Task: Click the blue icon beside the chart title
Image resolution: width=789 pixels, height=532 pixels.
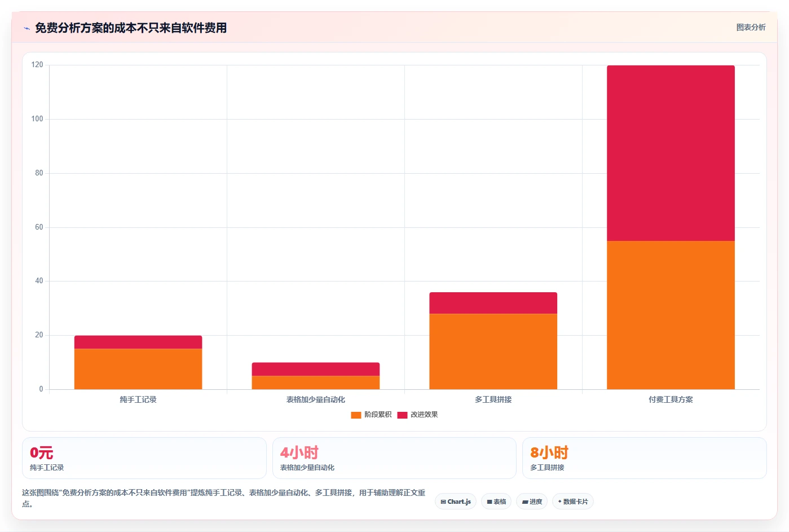Action: pyautogui.click(x=27, y=28)
